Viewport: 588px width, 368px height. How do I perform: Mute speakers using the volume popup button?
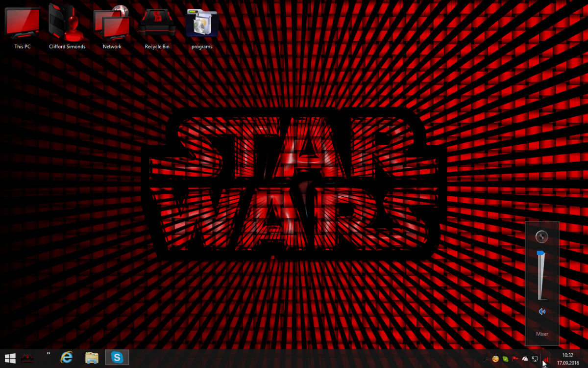[541, 312]
